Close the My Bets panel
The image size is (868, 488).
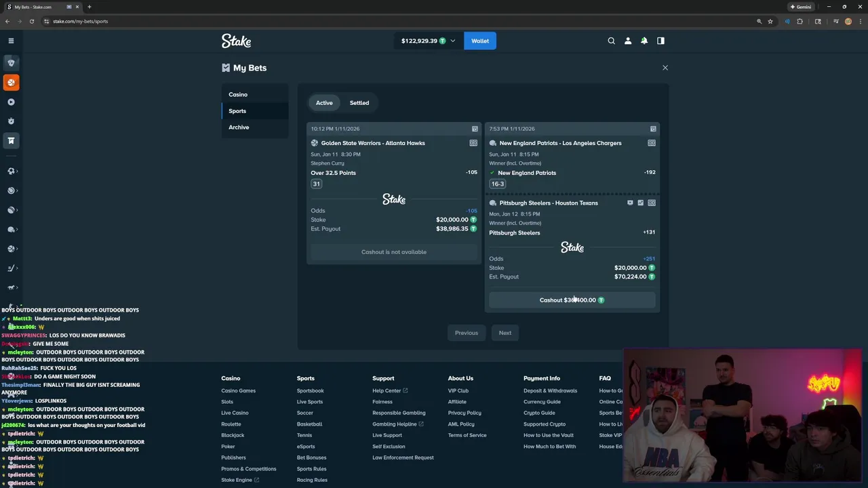665,68
